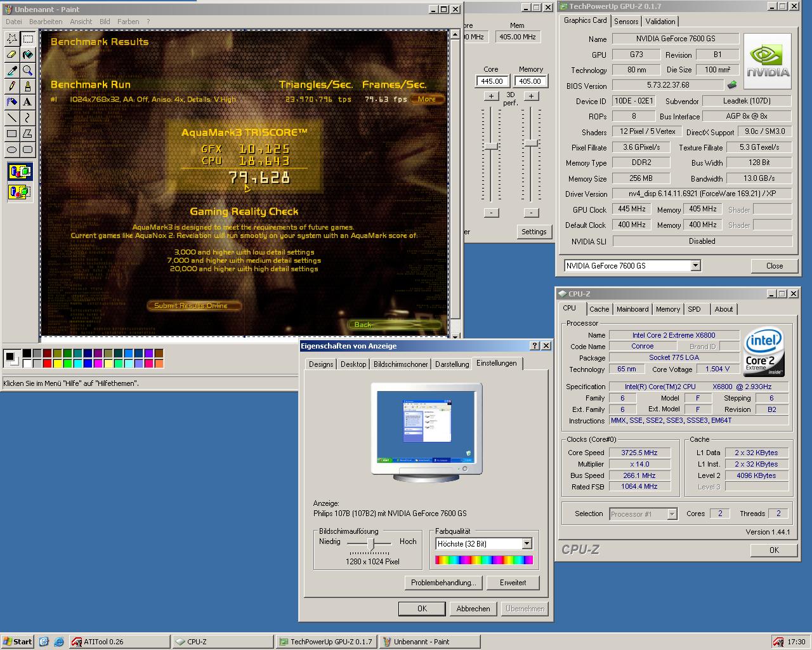This screenshot has width=812, height=650.
Task: Pick the straight Line tool
Action: click(x=11, y=117)
